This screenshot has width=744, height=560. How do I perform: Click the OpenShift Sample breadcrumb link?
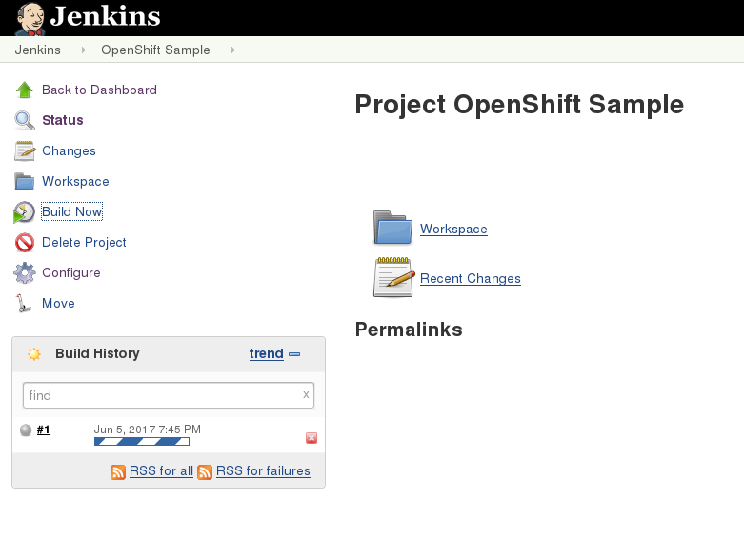pos(155,50)
